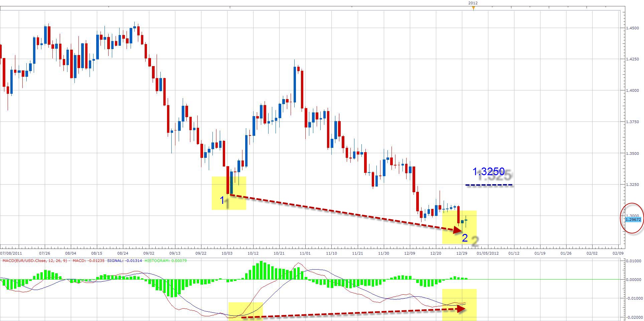This screenshot has width=644, height=321.
Task: Click the 12/29 date label
Action: coord(462,253)
